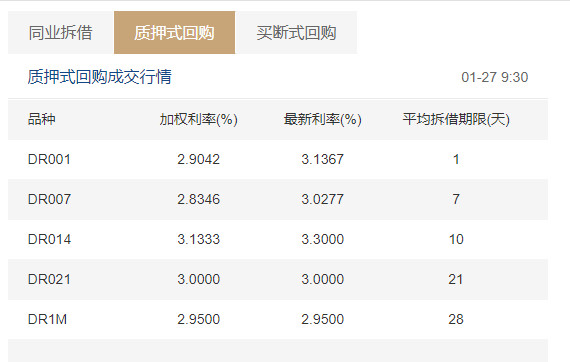Select the DR021 row label
This screenshot has height=362, width=570.
pyautogui.click(x=49, y=279)
